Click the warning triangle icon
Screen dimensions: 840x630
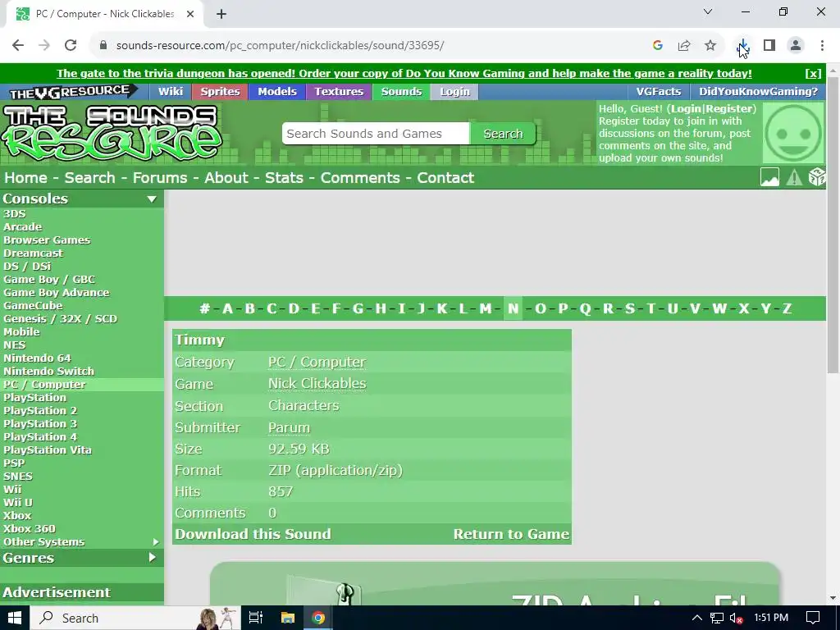pyautogui.click(x=794, y=177)
